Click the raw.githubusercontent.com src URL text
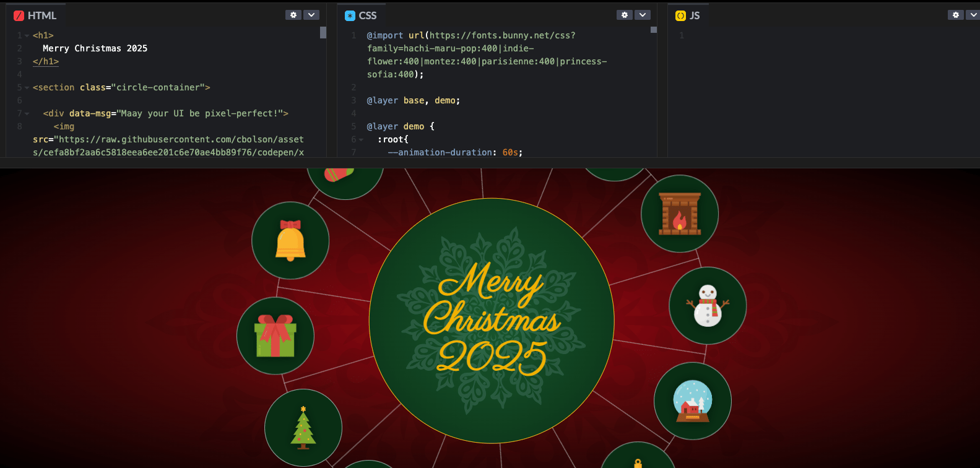Screen dimensions: 980x468 (x=168, y=145)
